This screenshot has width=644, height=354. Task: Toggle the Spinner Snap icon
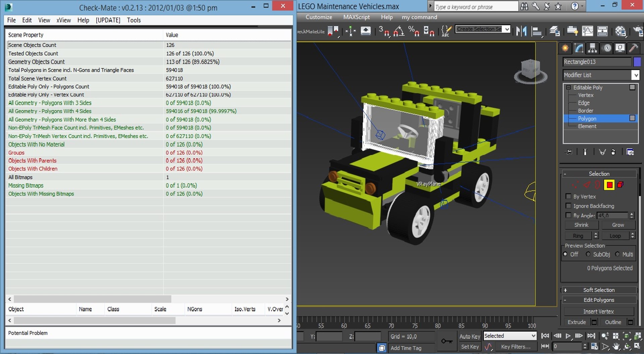tap(429, 31)
